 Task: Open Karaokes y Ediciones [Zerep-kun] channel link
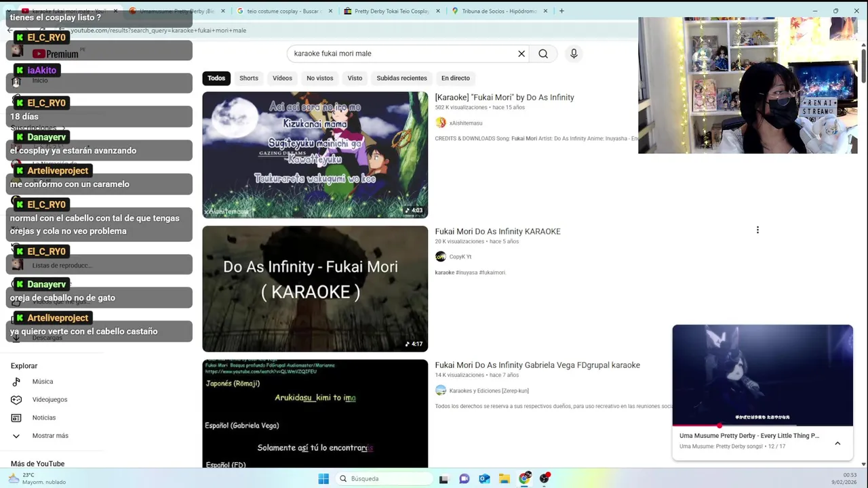[489, 391]
